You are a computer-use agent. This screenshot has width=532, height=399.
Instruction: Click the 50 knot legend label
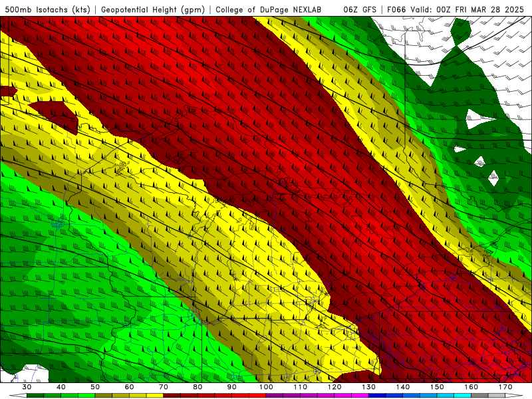tap(95, 387)
